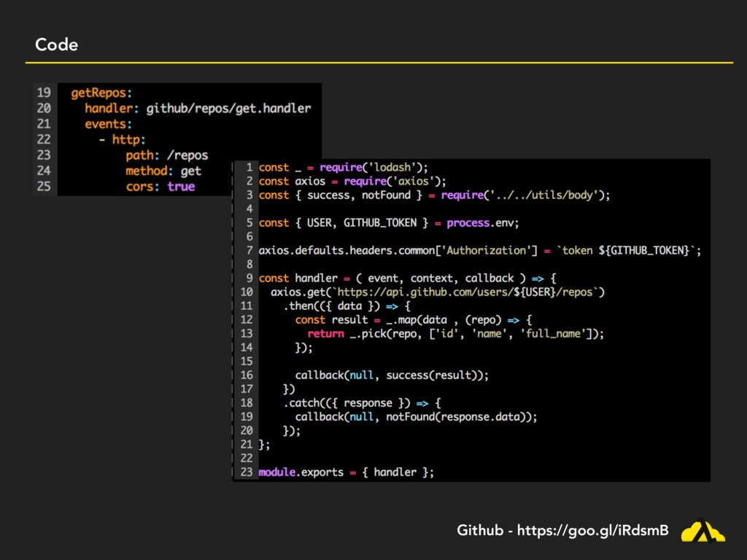The image size is (747, 560).
Task: Click the '_.pick' return statement
Action: (455, 333)
